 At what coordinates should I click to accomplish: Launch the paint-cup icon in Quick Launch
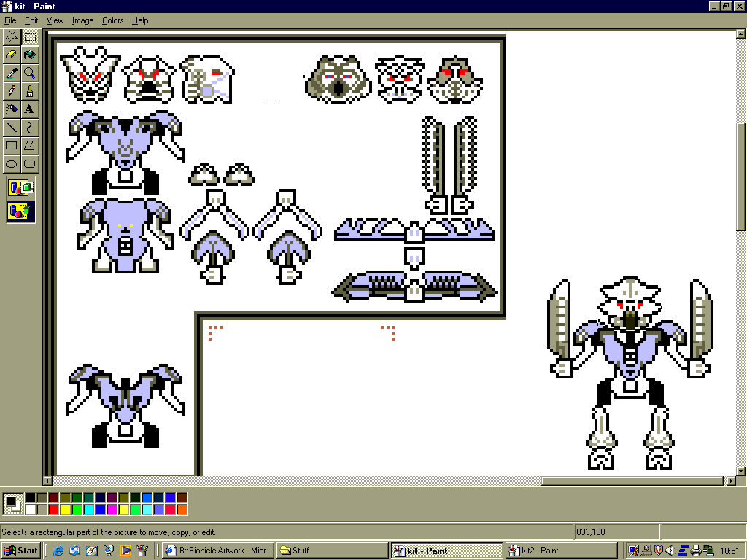click(142, 551)
